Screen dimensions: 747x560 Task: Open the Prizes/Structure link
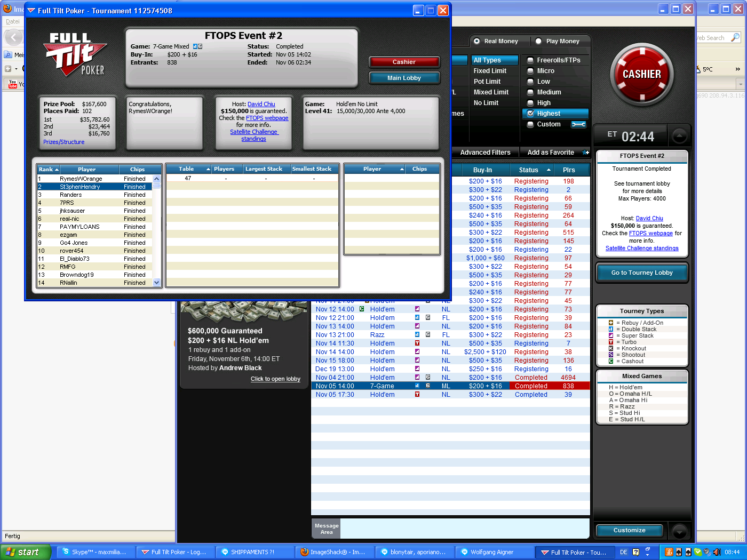(63, 142)
